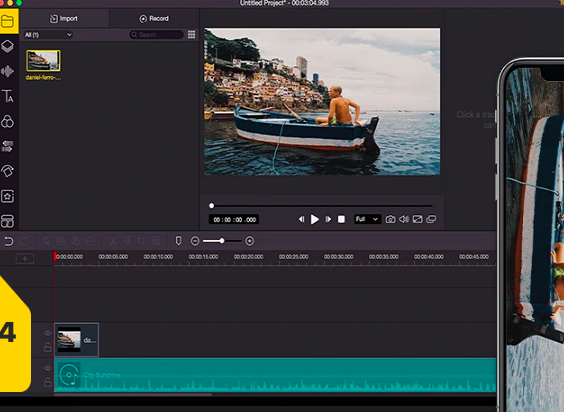Play the preview video

click(x=314, y=219)
